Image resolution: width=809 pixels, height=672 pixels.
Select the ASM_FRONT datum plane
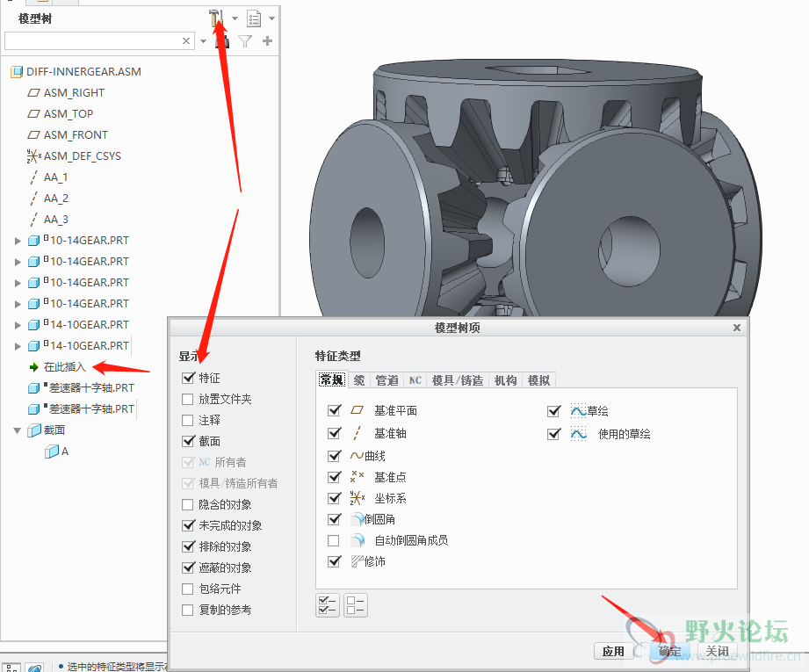(x=76, y=134)
